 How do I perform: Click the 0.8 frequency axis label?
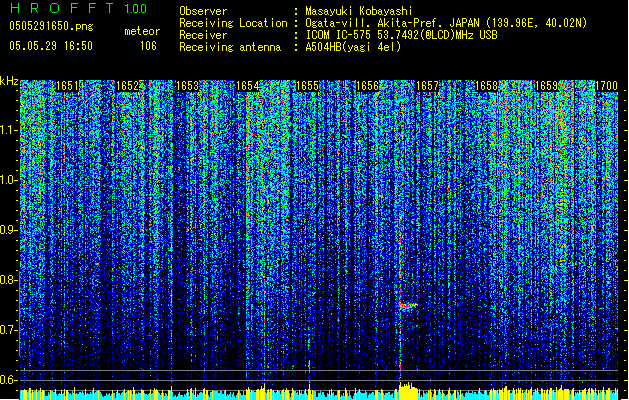tap(9, 280)
